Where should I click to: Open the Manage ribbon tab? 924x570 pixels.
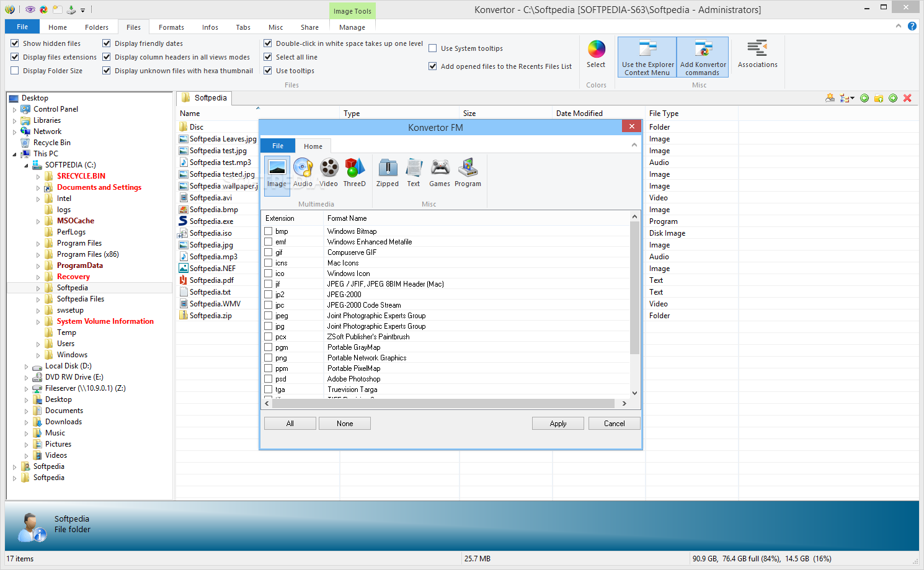pos(352,27)
